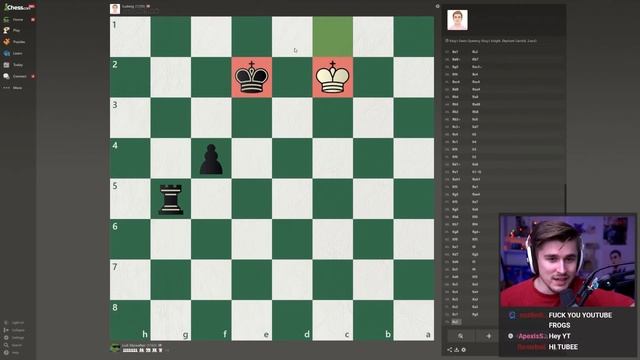The height and width of the screenshot is (360, 640).
Task: Open the board settings gear above the board
Action: coord(438,6)
